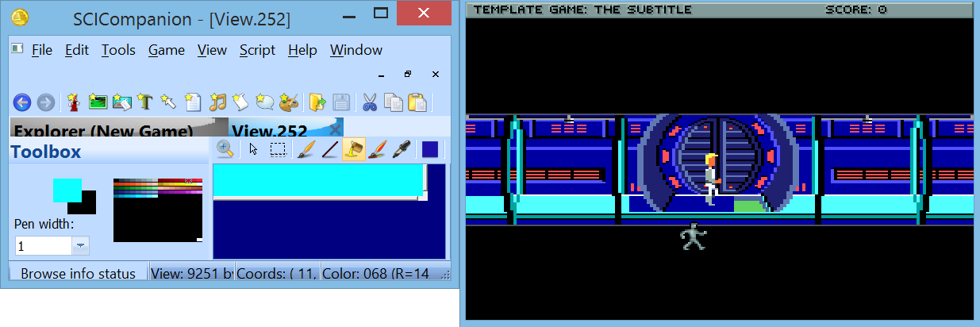Select the Fill paint bucket tool
This screenshot has width=980, height=327.
(x=353, y=149)
